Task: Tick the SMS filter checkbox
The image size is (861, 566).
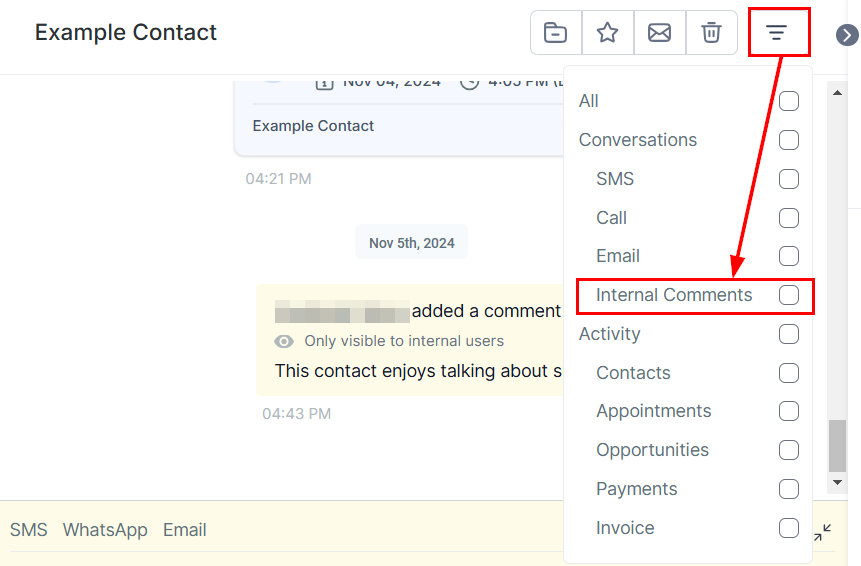Action: pyautogui.click(x=789, y=179)
